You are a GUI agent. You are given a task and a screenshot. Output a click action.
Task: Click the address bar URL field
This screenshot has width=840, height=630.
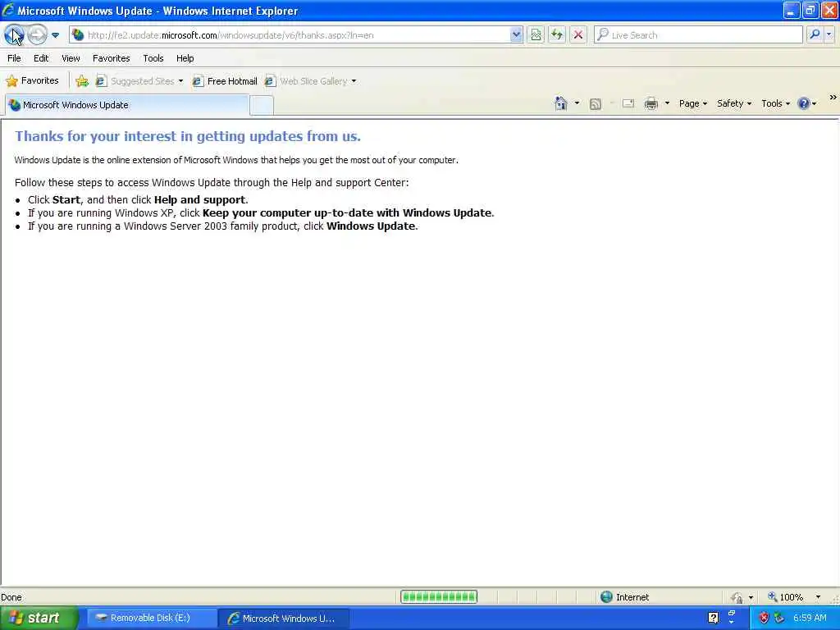[x=290, y=35]
